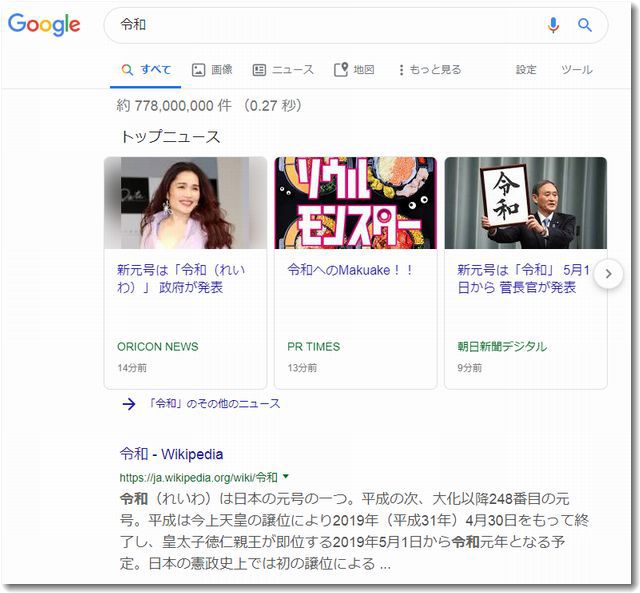Expand the もっと見る menu
Viewport: 640px width, 593px height.
tap(429, 70)
